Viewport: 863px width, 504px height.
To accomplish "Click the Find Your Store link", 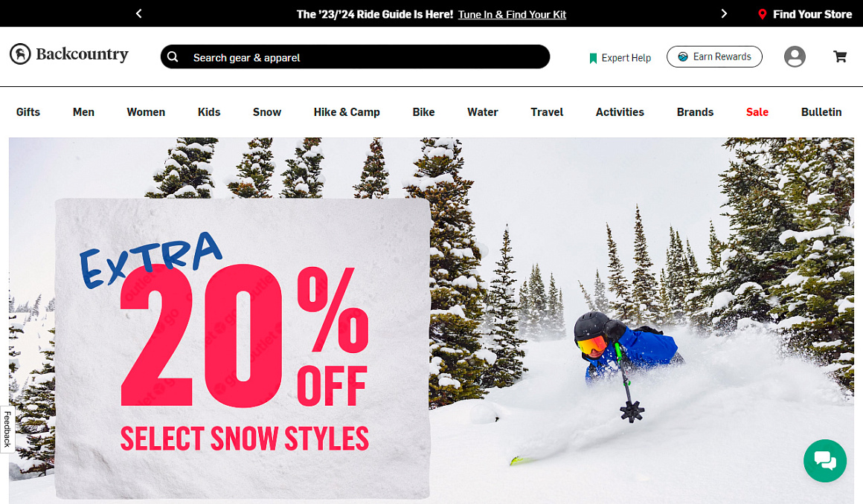I will pyautogui.click(x=812, y=14).
